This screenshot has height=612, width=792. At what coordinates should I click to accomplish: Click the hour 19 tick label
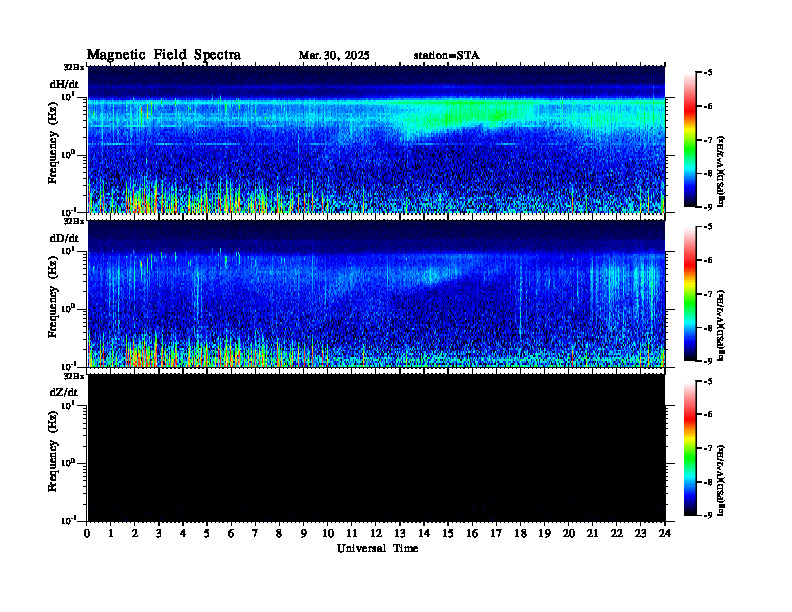pyautogui.click(x=544, y=534)
